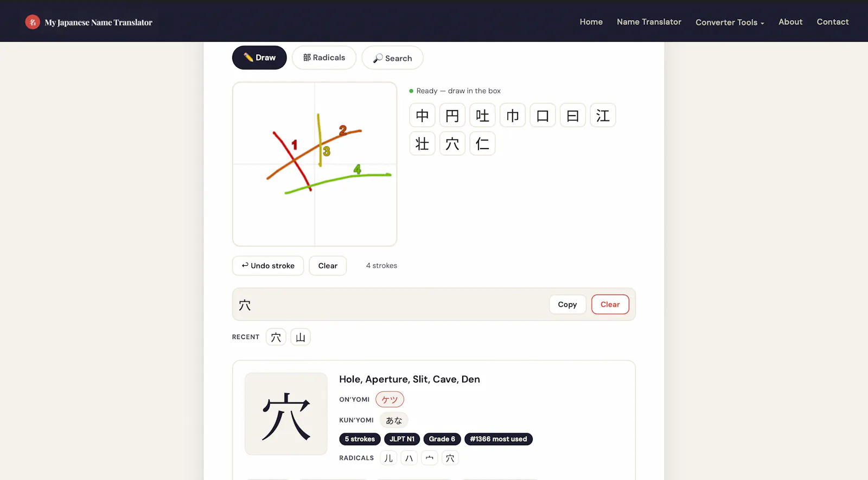Switch to the Draw tab
Image resolution: width=868 pixels, height=480 pixels.
(259, 57)
